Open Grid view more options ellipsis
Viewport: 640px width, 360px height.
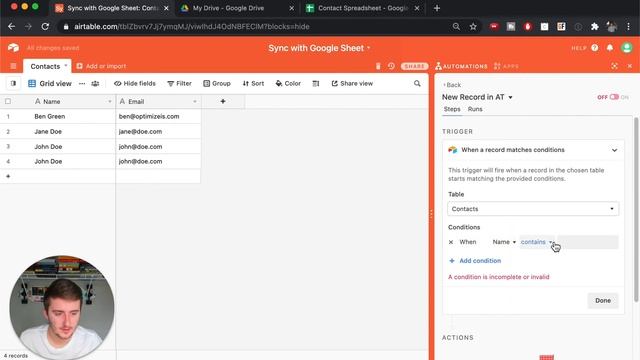(x=82, y=83)
